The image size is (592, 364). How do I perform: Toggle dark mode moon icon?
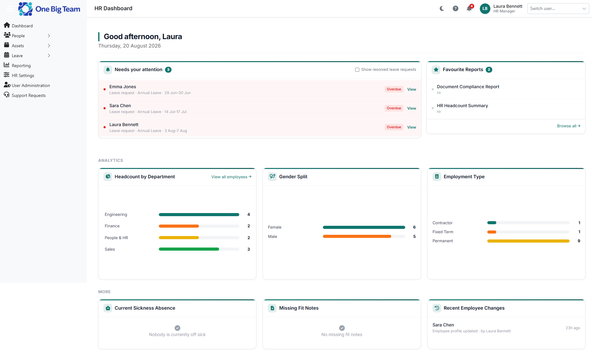[x=442, y=8]
